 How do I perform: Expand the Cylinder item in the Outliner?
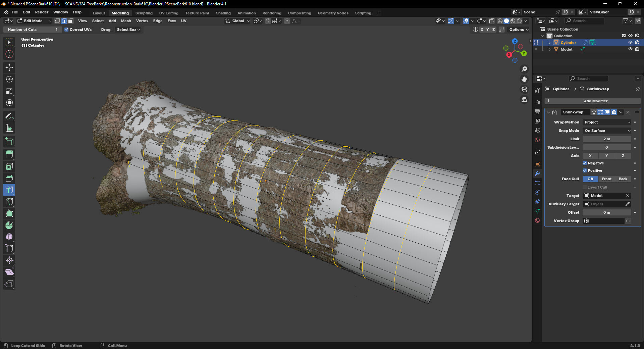point(549,43)
